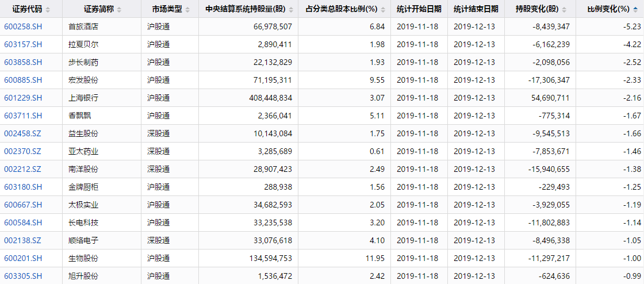Click 603711.SH 香飘飘 code link
Image resolution: width=644 pixels, height=284 pixels.
coord(23,116)
